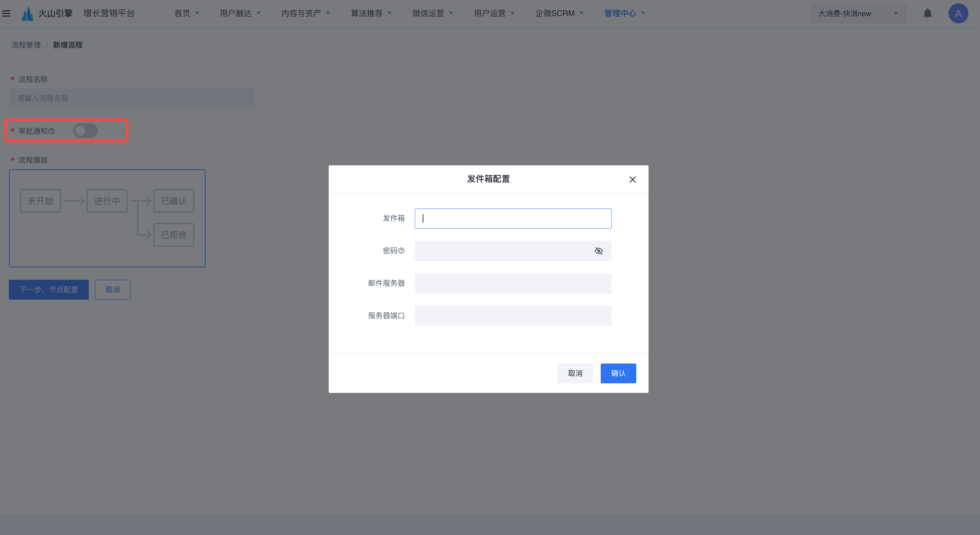Open the user avatar A
Viewport: 980px width, 535px height.
tap(958, 13)
